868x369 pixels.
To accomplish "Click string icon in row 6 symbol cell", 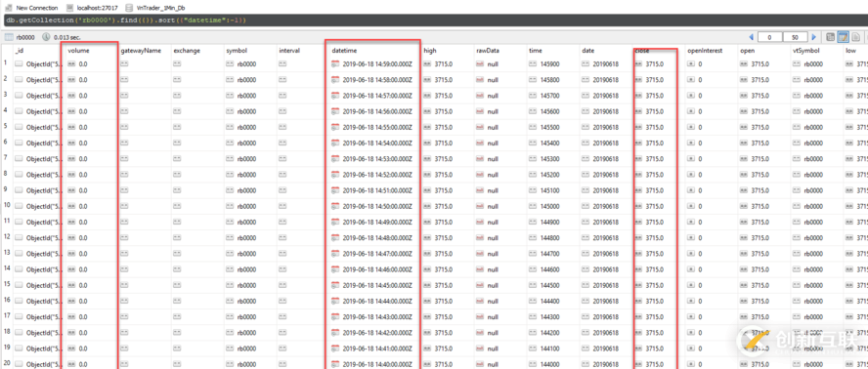I will click(231, 143).
